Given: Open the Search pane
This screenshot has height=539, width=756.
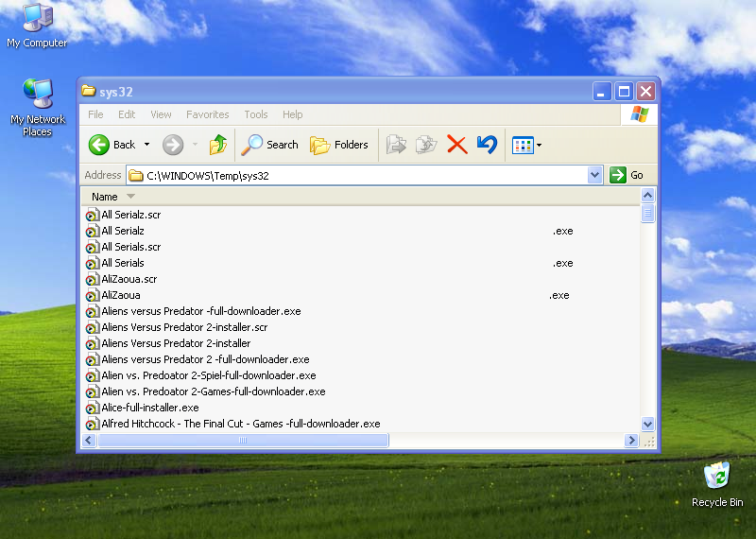Looking at the screenshot, I should tap(270, 145).
